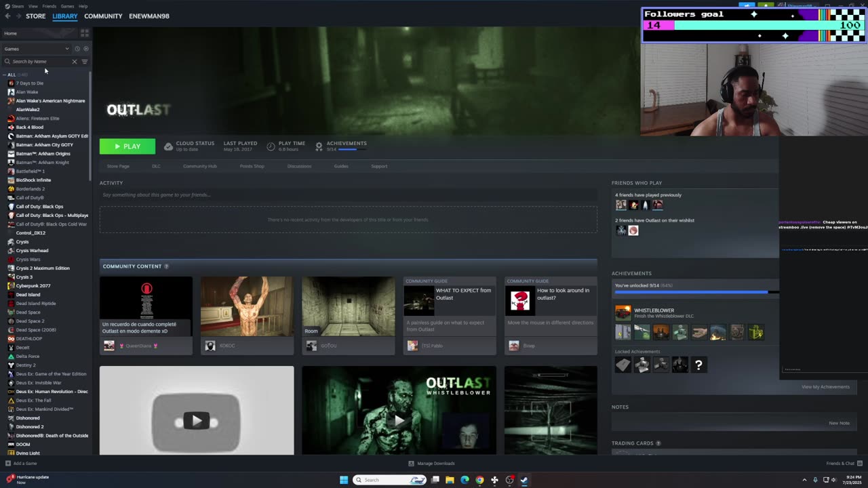Open the QueenDiana Outlast video thumbnail
This screenshot has width=868, height=488.
[x=146, y=306]
